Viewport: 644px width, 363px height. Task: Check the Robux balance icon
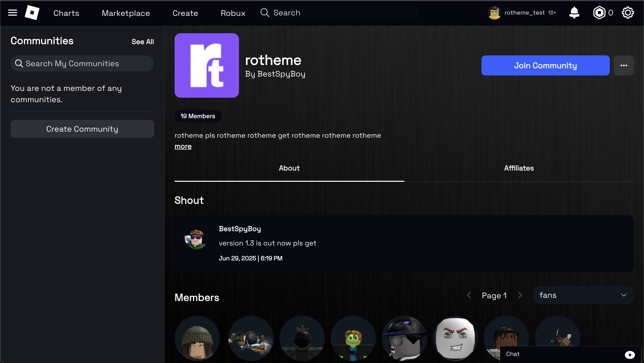tap(600, 13)
